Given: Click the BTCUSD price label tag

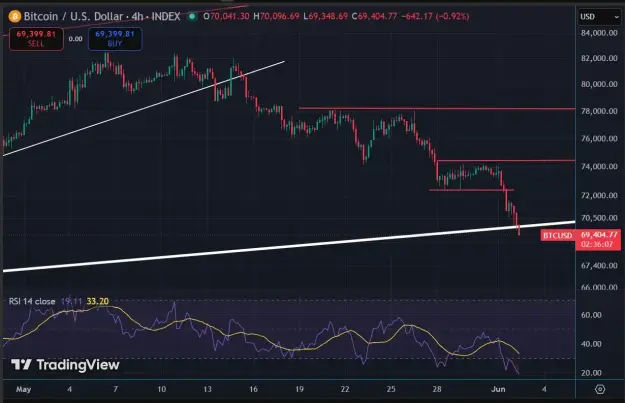Looking at the screenshot, I should [558, 236].
